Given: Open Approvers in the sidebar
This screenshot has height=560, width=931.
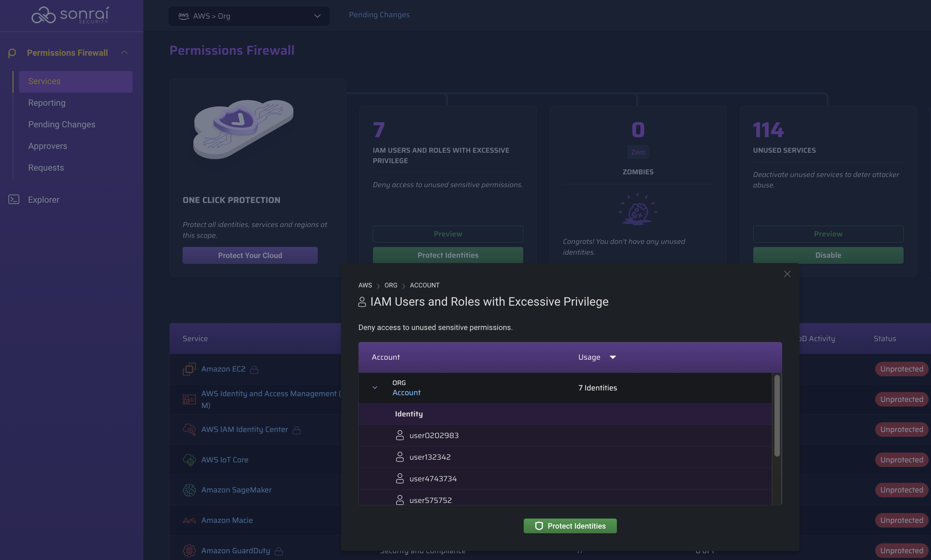Looking at the screenshot, I should tap(48, 146).
